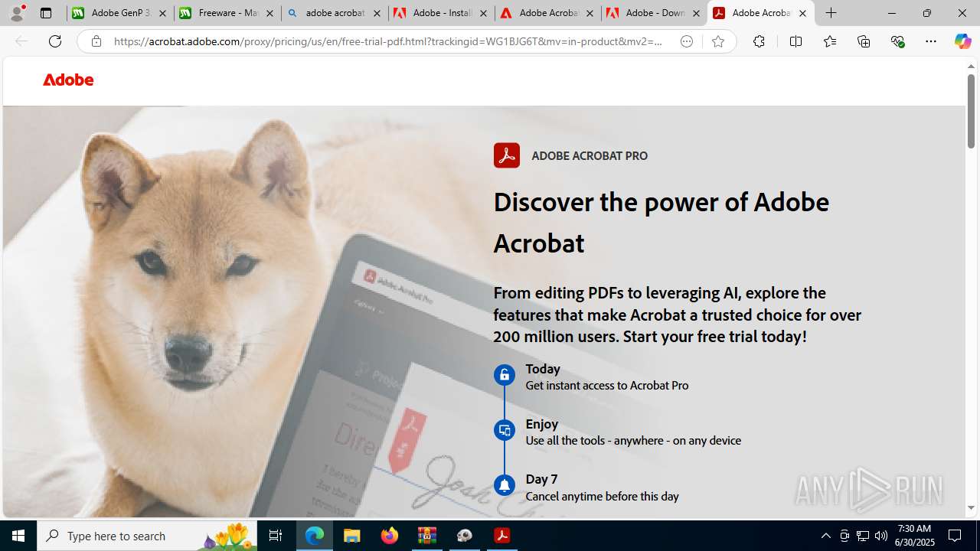Open the Collections panel

tap(864, 41)
